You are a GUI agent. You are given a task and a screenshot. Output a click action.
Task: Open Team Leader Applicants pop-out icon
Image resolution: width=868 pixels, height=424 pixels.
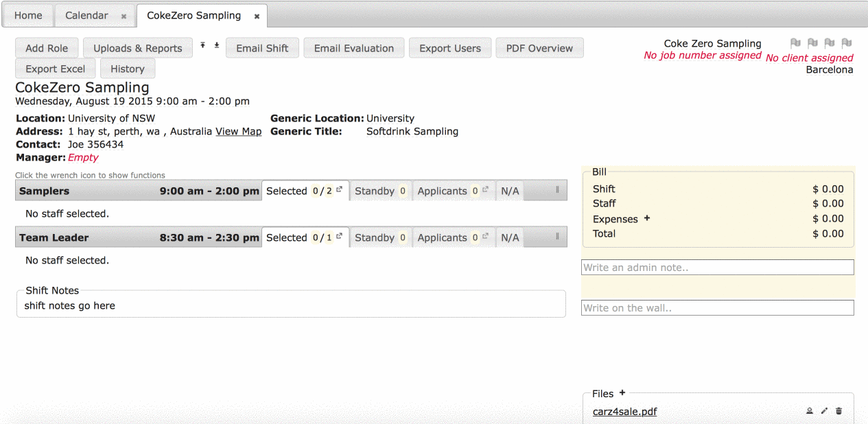[x=485, y=236]
